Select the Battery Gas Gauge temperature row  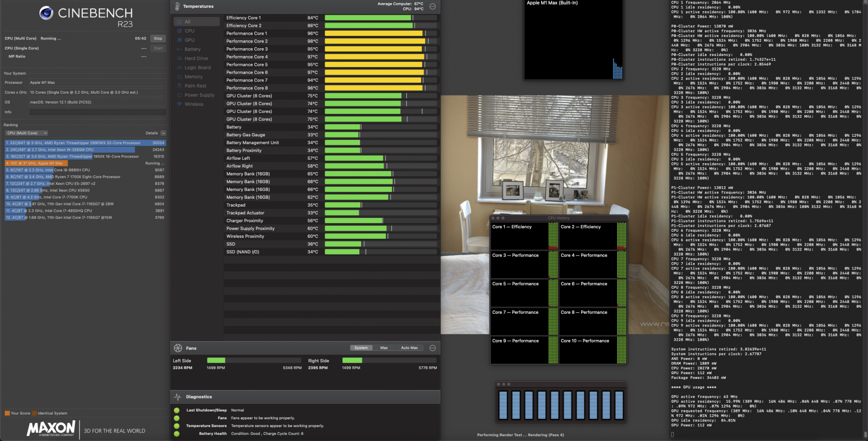pyautogui.click(x=332, y=135)
